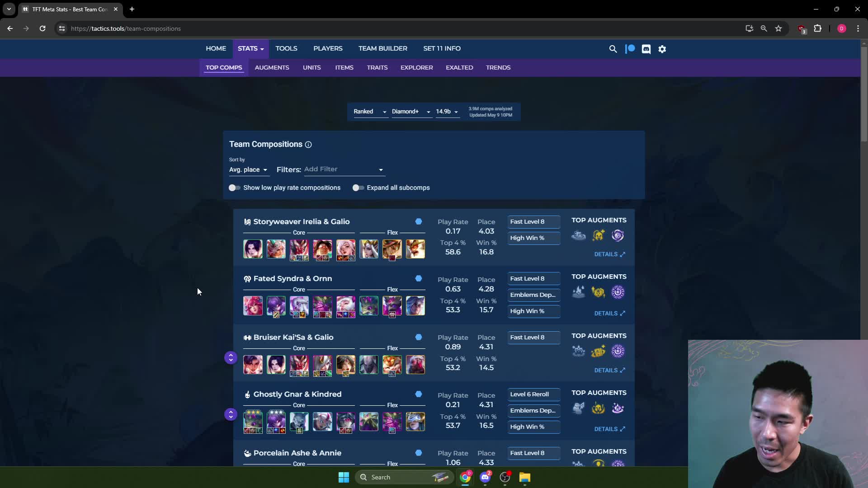Click second top augment of Storyweaver comp
868x488 pixels.
pyautogui.click(x=598, y=235)
